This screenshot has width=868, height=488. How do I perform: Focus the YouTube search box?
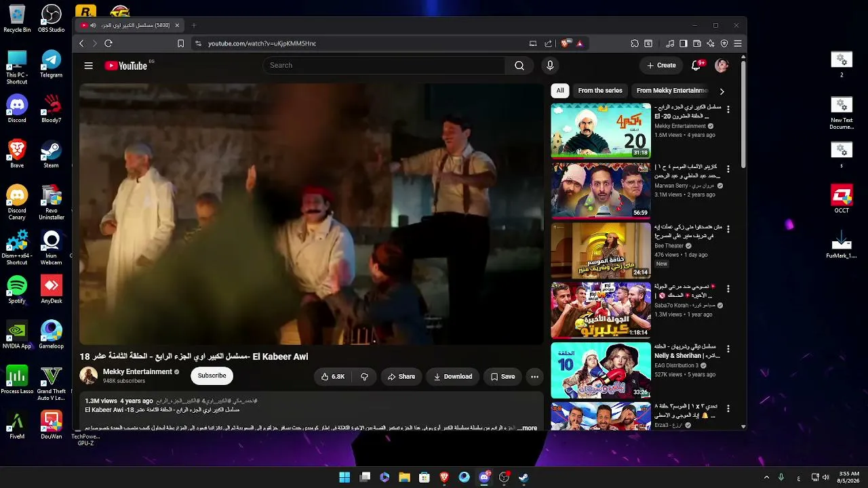point(384,66)
